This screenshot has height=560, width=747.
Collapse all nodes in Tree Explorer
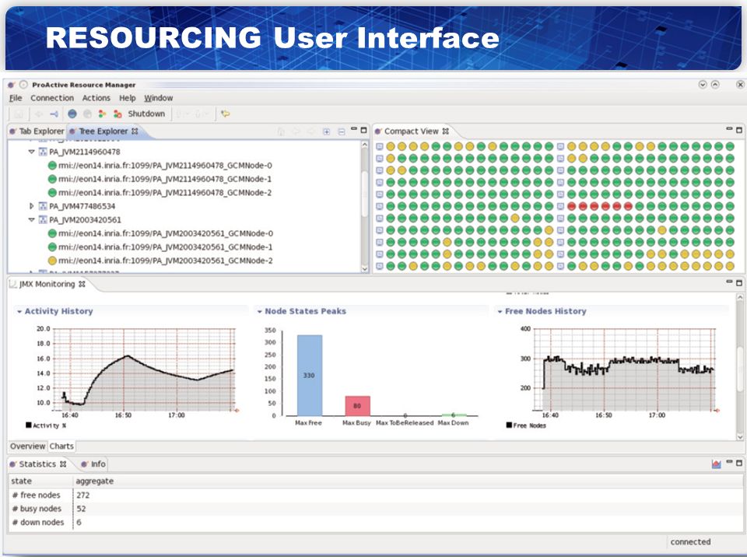[342, 131]
